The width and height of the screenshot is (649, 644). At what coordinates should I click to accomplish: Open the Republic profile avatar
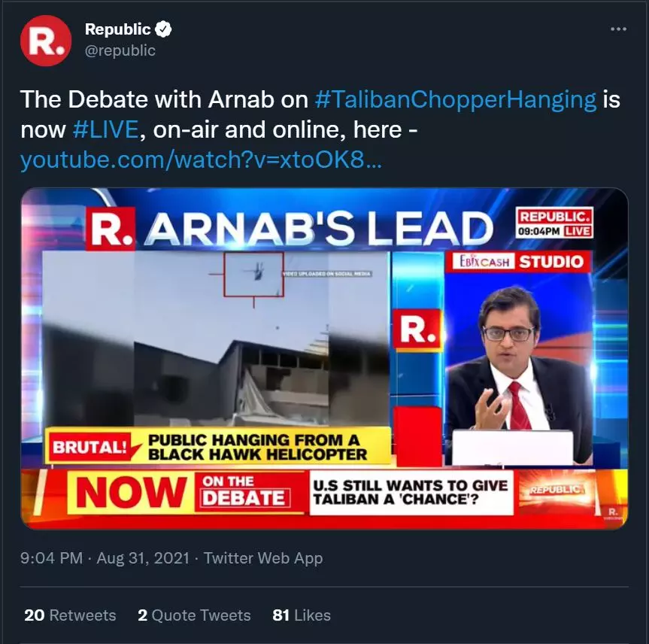pos(46,40)
